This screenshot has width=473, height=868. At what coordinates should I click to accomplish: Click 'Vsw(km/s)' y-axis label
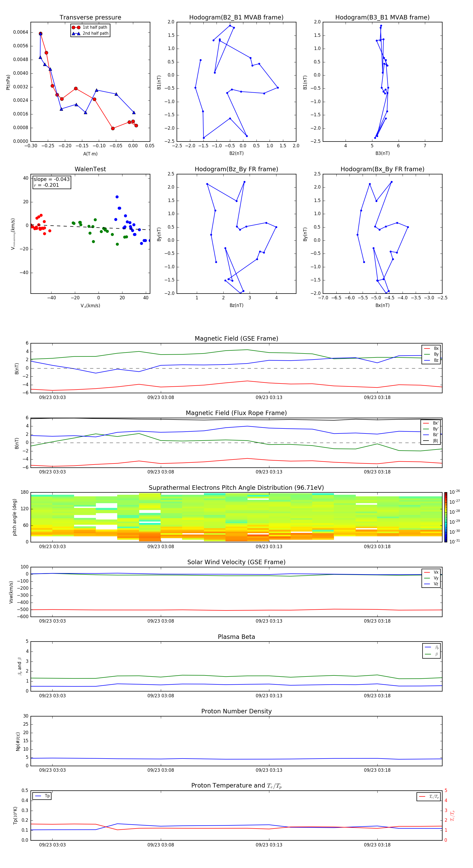(11, 592)
